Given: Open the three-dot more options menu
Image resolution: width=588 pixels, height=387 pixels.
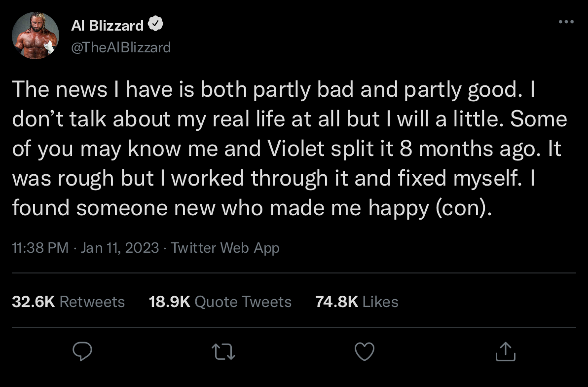Looking at the screenshot, I should coord(566,22).
